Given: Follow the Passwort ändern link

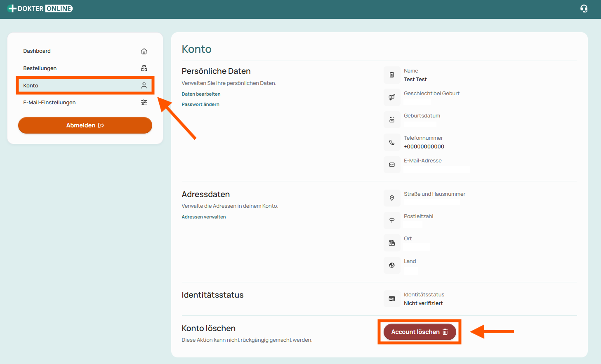Looking at the screenshot, I should tap(200, 104).
